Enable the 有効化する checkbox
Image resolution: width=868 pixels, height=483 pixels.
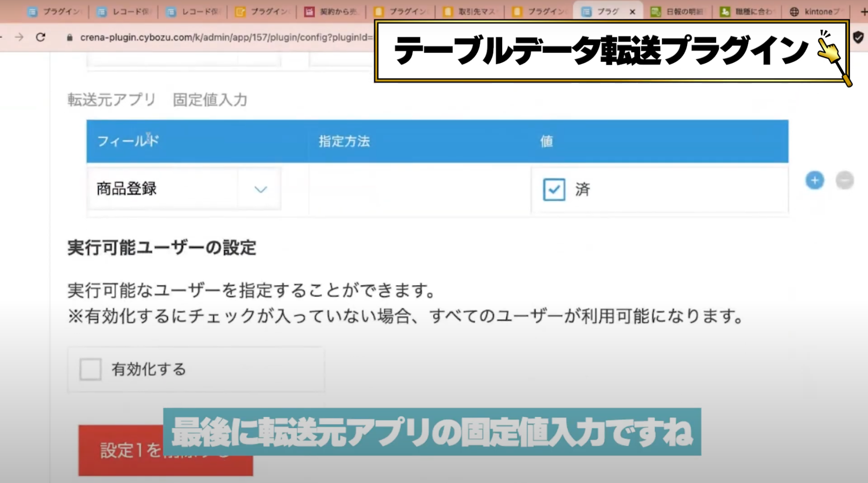coord(90,369)
